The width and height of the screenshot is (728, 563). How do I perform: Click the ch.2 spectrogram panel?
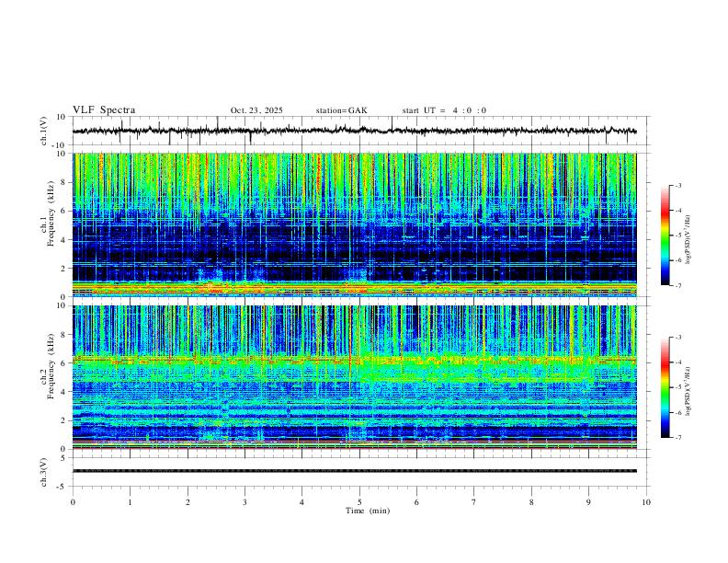(354, 377)
